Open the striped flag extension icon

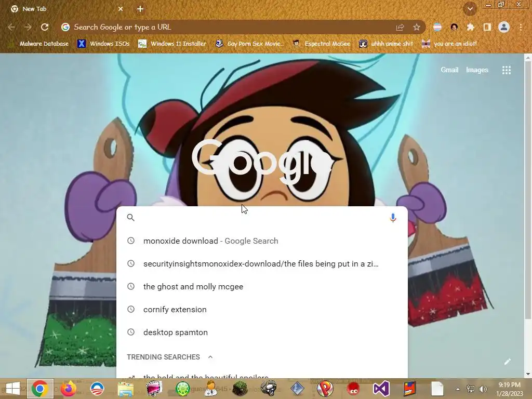coord(437,27)
